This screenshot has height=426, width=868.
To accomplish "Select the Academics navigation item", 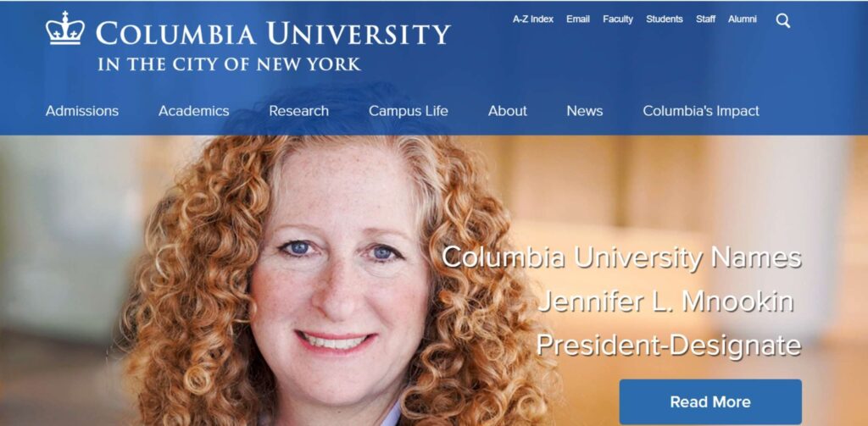I will point(194,111).
